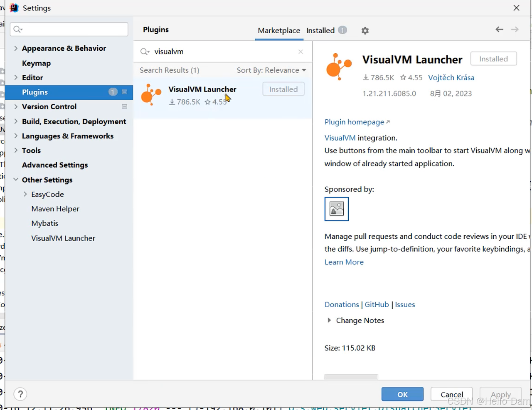Expand Appearance & Behavior section

(x=16, y=48)
